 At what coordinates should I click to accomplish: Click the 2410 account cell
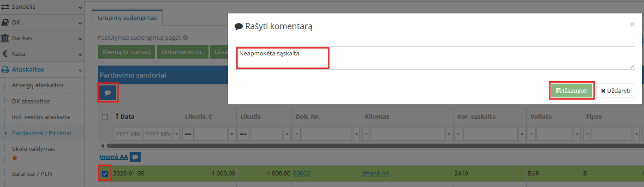(x=489, y=174)
